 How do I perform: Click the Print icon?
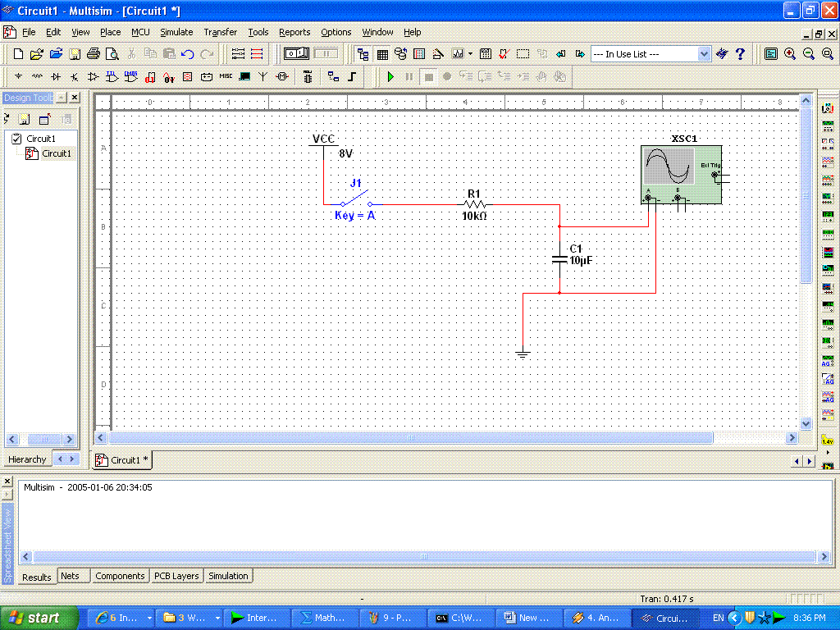pyautogui.click(x=94, y=53)
